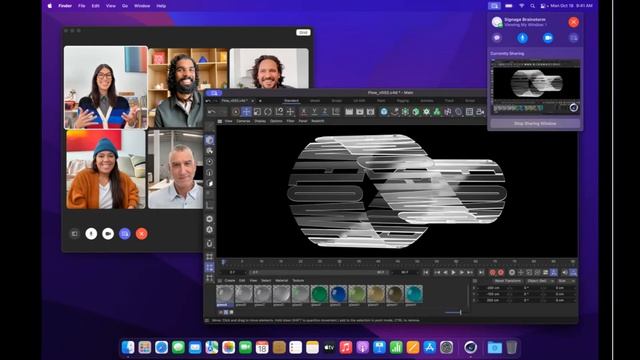Screen dimensions: 640x360
Task: Open the blue cube primitive object icon
Action: [x=384, y=111]
